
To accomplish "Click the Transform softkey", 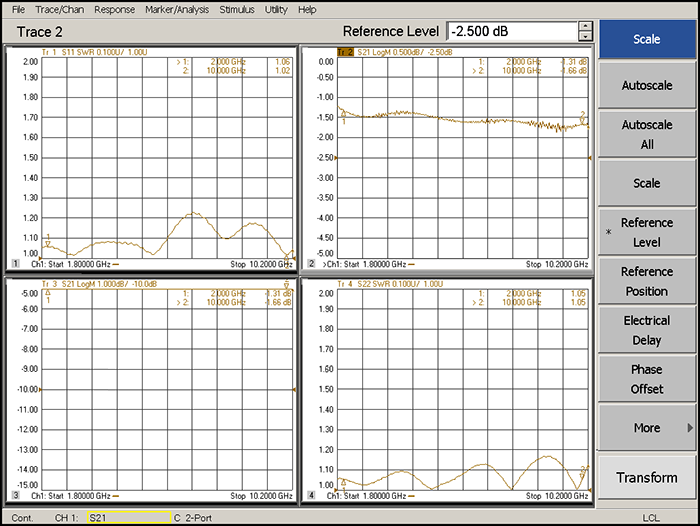I will pos(647,477).
